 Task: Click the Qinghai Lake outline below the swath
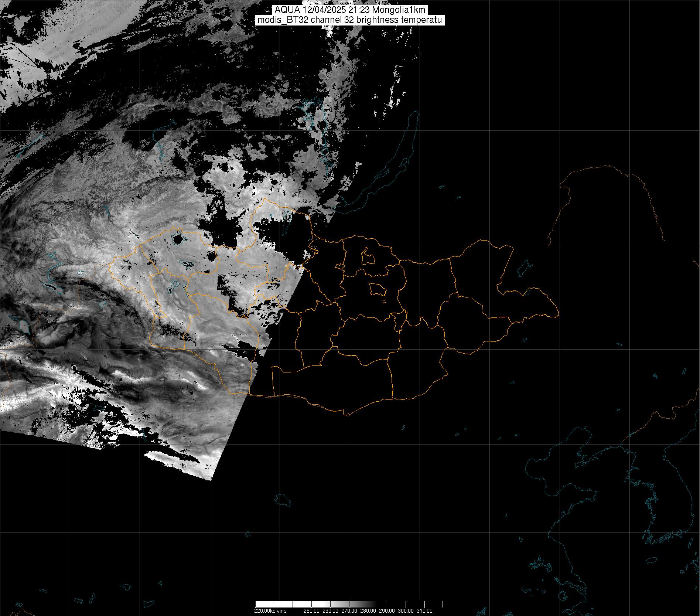pos(283,501)
